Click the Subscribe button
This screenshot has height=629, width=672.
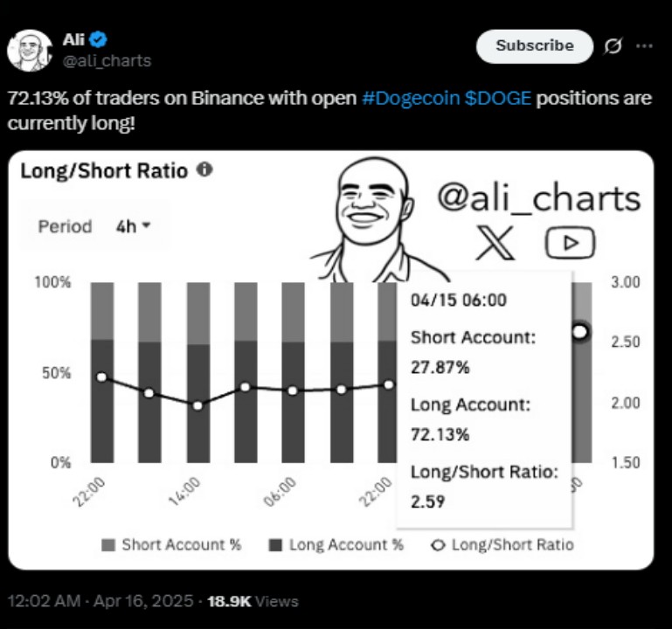coord(535,45)
